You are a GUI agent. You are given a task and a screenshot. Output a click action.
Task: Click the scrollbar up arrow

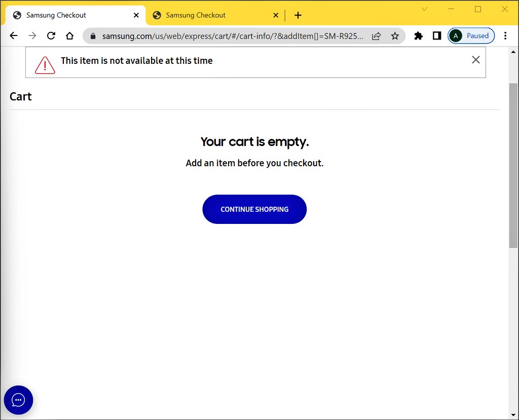pos(513,52)
